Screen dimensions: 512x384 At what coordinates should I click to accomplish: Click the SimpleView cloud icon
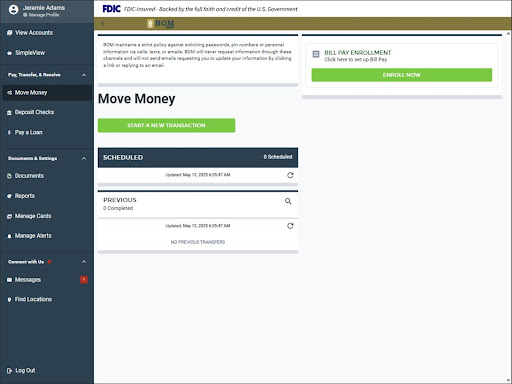click(x=9, y=53)
